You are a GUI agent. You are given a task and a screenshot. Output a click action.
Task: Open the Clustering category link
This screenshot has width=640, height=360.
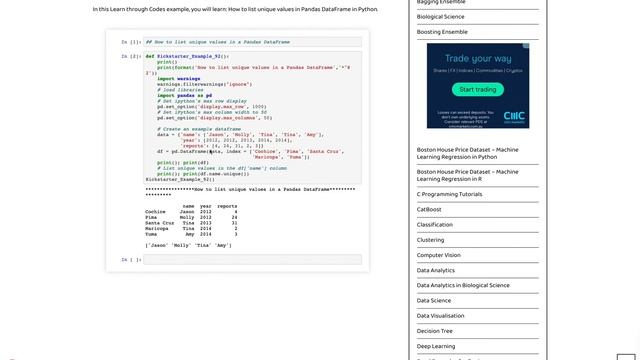430,240
